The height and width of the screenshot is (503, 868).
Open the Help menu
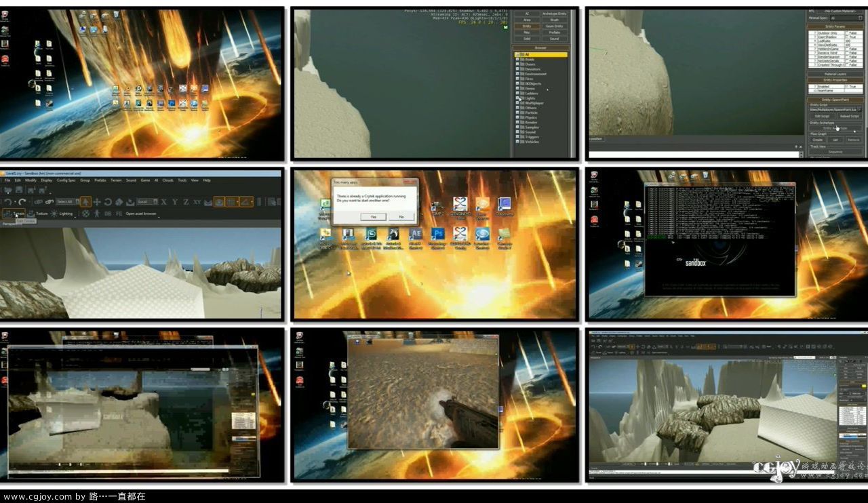pyautogui.click(x=206, y=180)
